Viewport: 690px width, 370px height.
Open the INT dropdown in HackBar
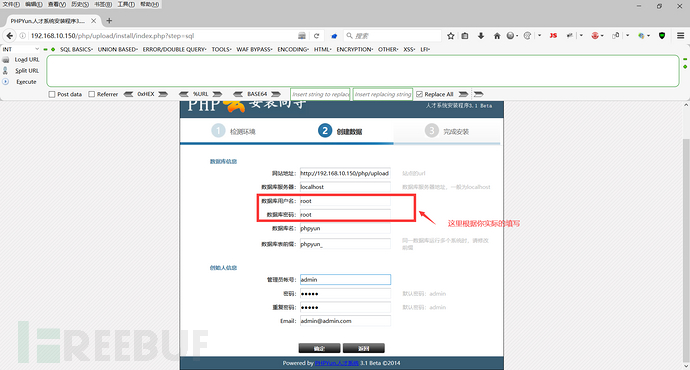coord(21,49)
